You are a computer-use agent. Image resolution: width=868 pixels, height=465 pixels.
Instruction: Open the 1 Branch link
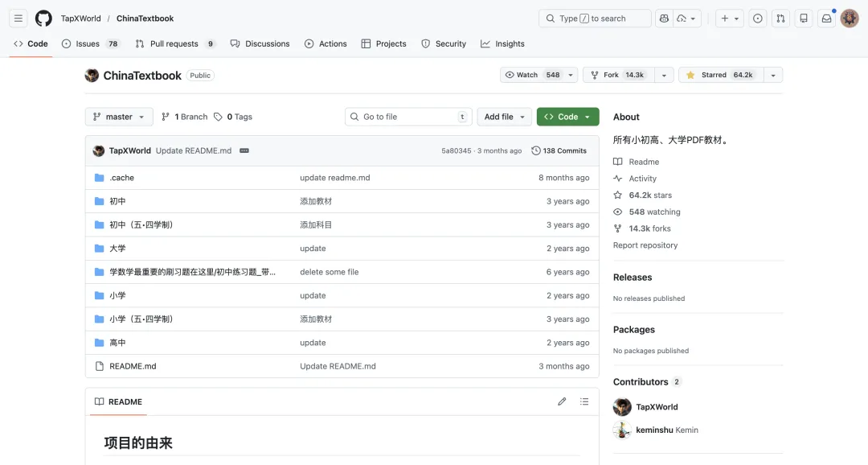(x=184, y=117)
